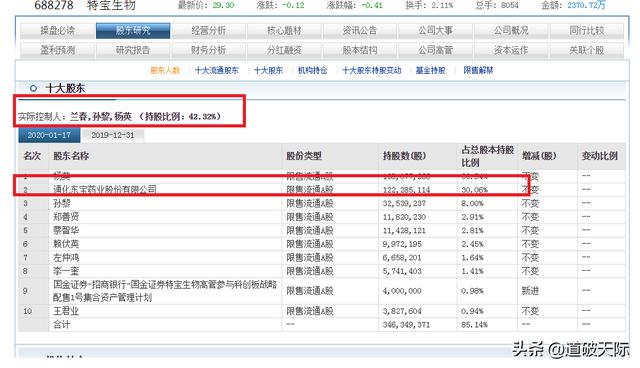Screen dimensions: 640x368
Task: Switch to 同行比较 tab
Action: click(587, 31)
